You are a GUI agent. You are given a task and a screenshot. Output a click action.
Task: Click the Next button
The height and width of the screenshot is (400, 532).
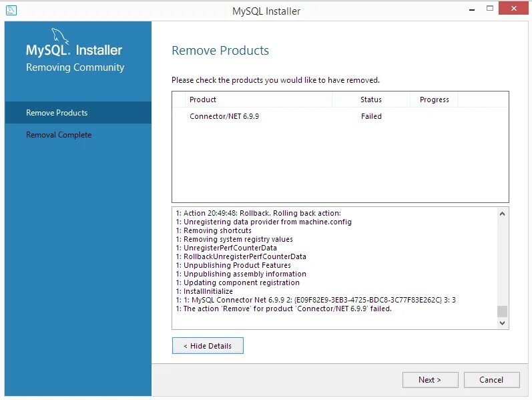tap(431, 379)
